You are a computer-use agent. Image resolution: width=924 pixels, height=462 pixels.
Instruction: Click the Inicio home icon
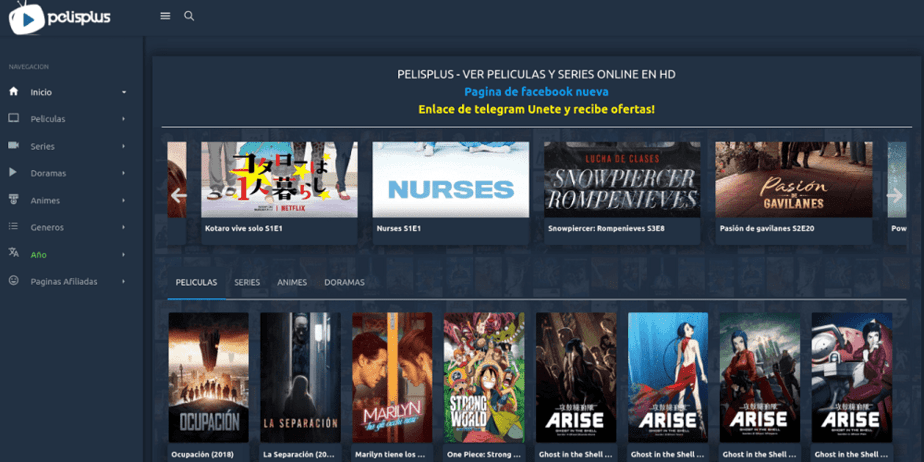tap(14, 92)
